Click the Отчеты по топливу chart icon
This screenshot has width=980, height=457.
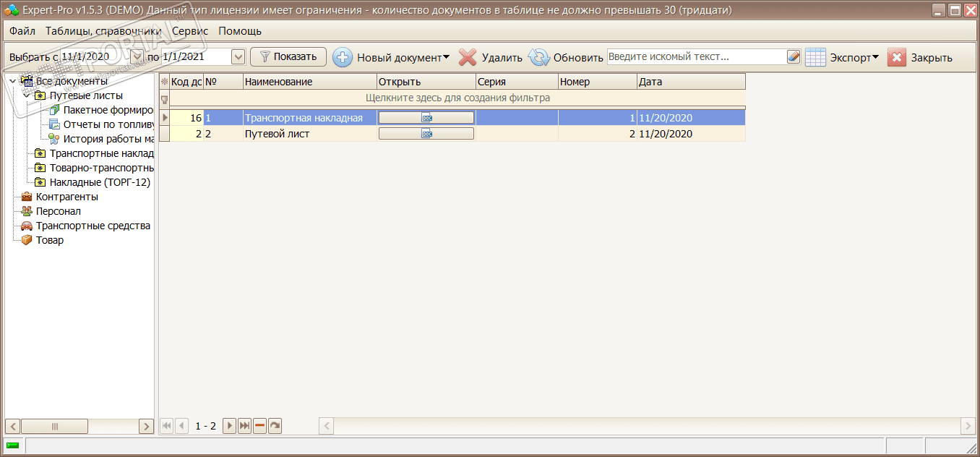(54, 124)
